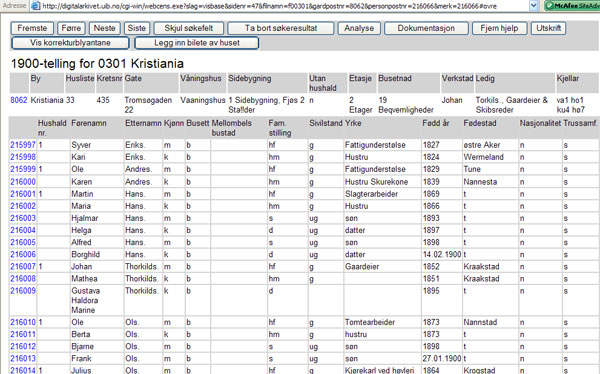Open residence record link 8062
Viewport: 600px width, 374px height.
point(19,100)
